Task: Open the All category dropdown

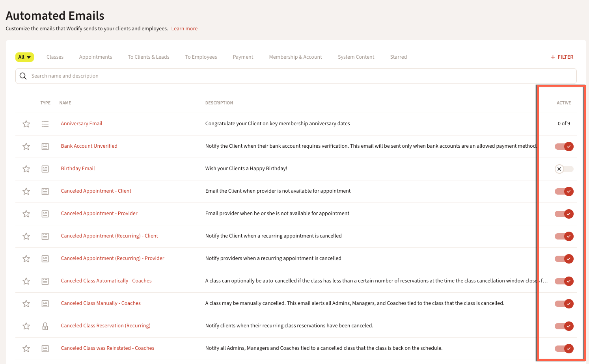Action: point(24,57)
